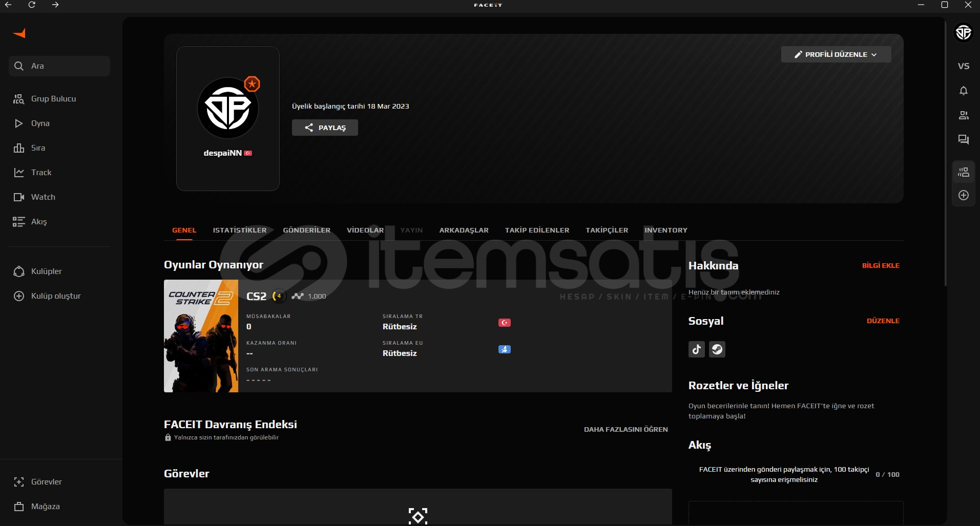Click the orange FACEIT logo icon

(19, 33)
